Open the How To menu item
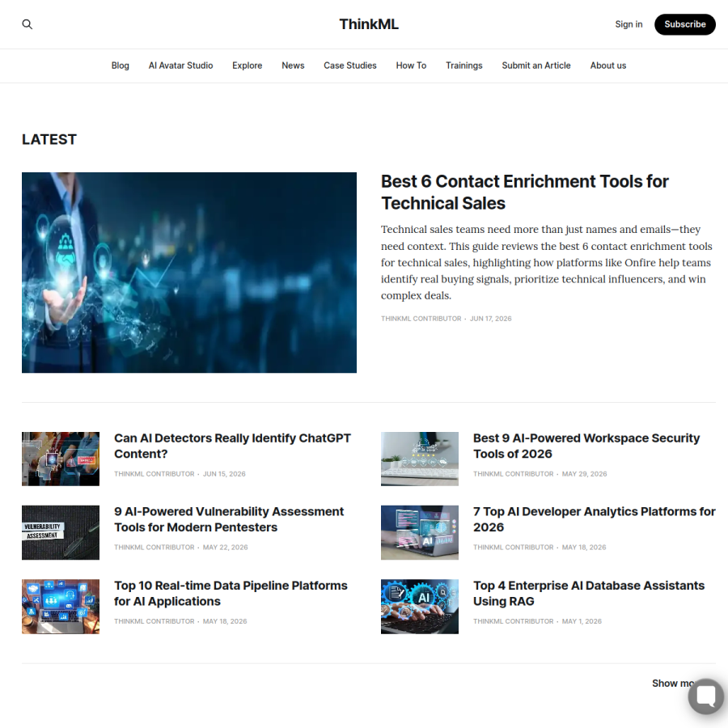The width and height of the screenshot is (728, 728). click(x=411, y=66)
